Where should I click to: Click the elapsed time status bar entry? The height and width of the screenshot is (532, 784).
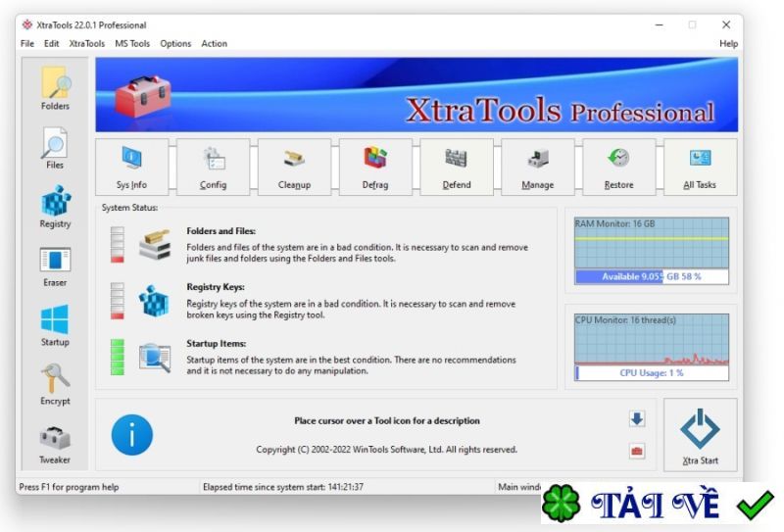coord(283,487)
